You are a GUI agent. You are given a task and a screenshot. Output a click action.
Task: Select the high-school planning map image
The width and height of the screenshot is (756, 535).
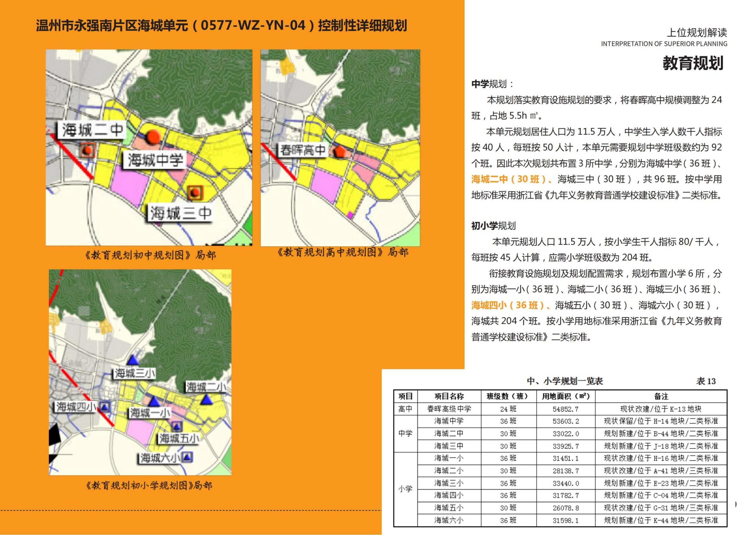tap(340, 148)
